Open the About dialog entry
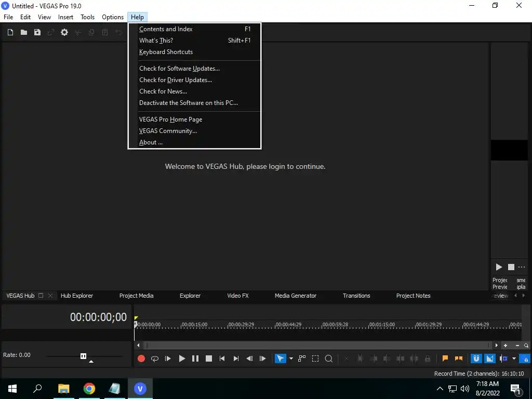 [194, 142]
